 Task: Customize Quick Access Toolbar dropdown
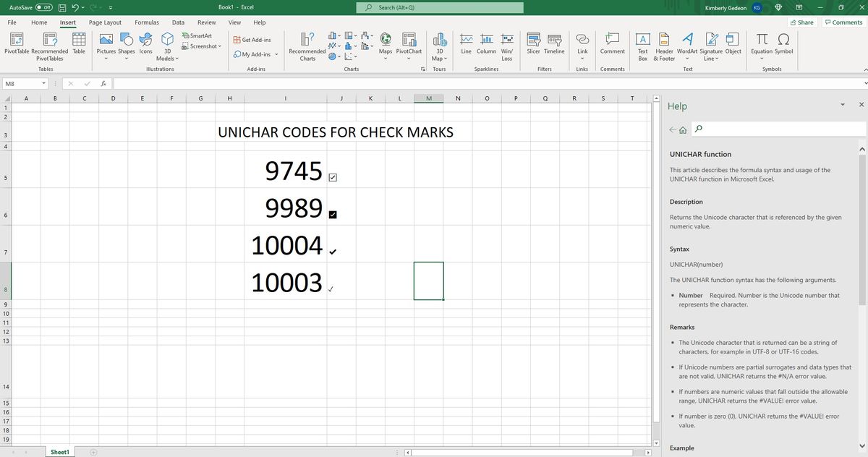click(x=110, y=7)
